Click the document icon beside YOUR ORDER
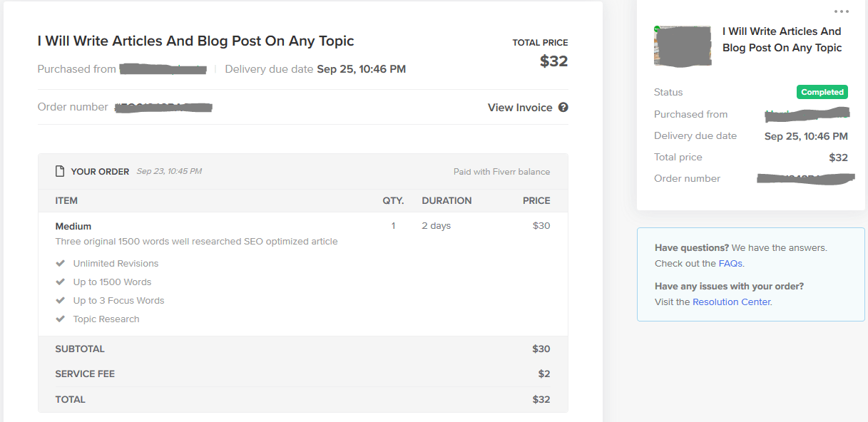 click(x=60, y=172)
